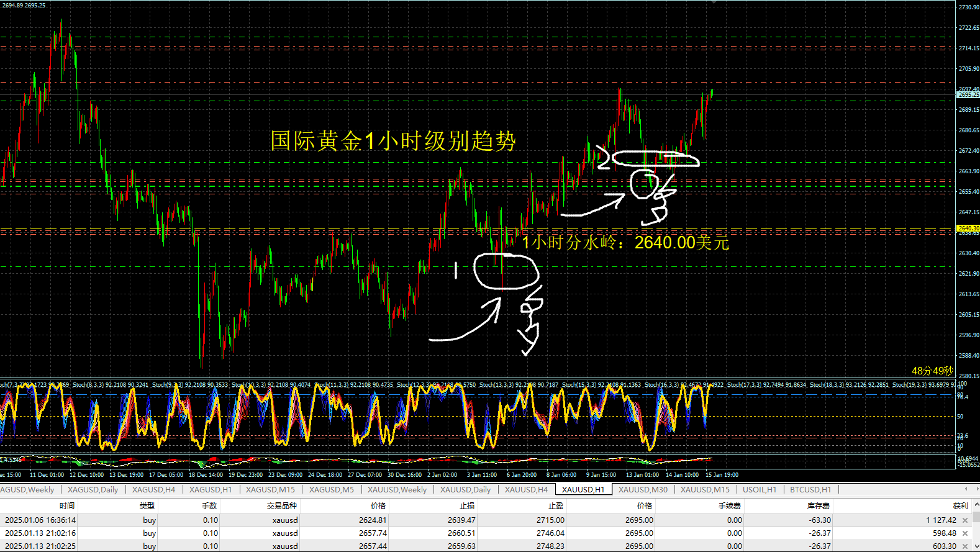Select the 国际黄金1小时级别趋势 text label
The width and height of the screenshot is (980, 552).
393,141
